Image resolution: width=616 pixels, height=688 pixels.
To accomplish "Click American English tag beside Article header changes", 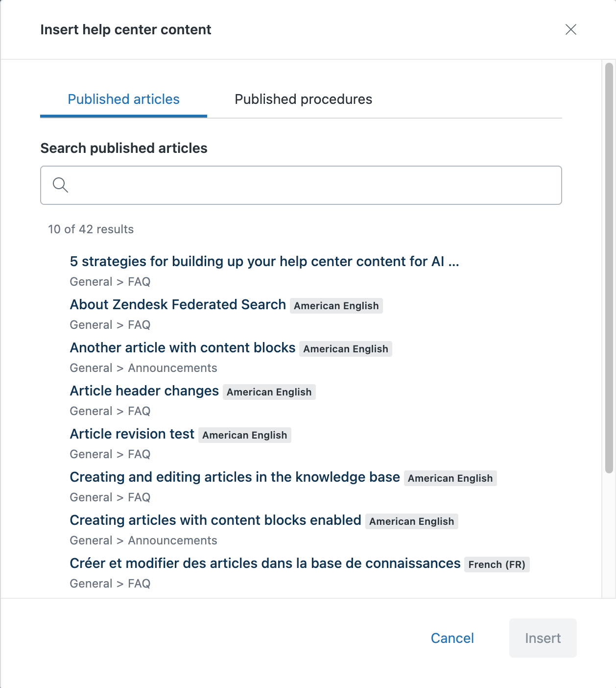I will pyautogui.click(x=269, y=392).
